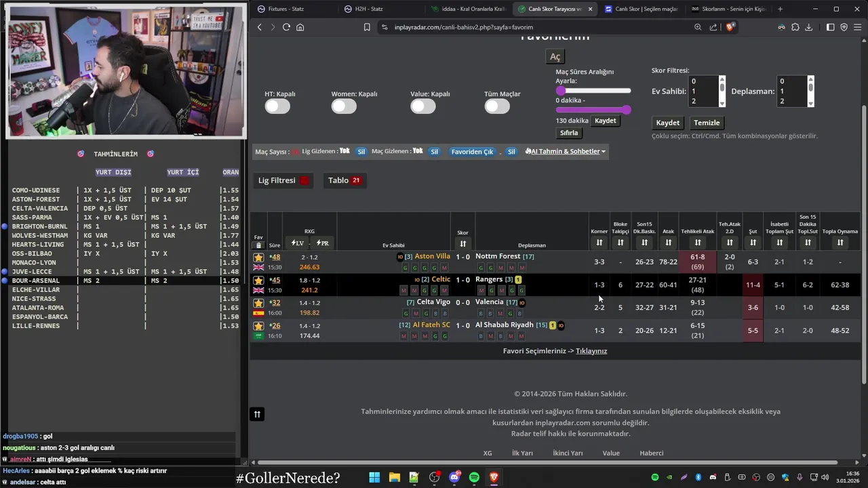Viewport: 868px width, 488px height.
Task: Click the browser address bar URL
Action: (464, 27)
